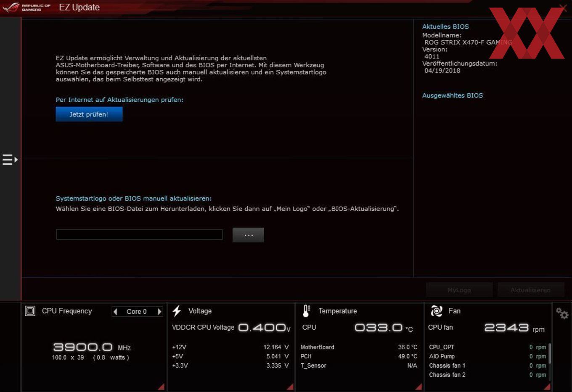572x392 pixels.
Task: Click the Chassis fan 2 row
Action: click(487, 375)
